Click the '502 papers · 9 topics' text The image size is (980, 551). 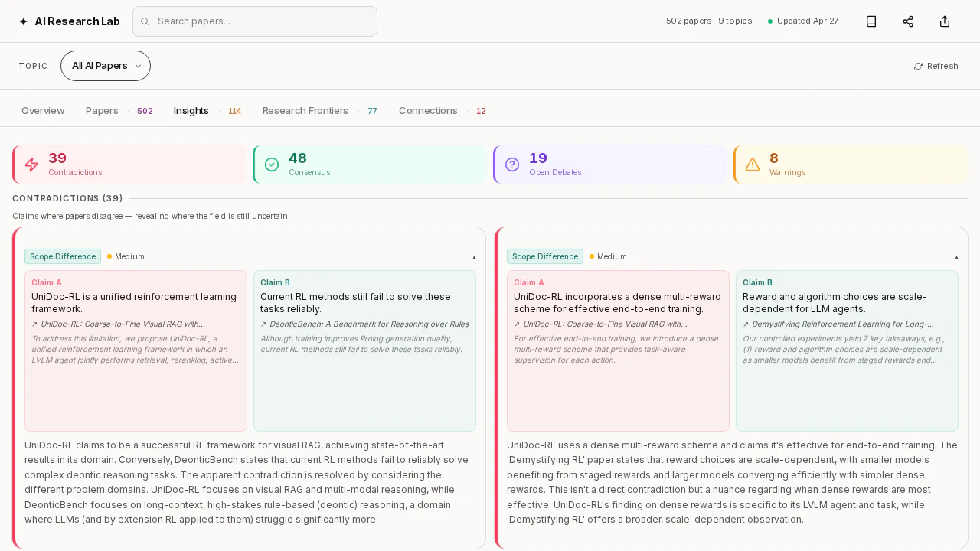[x=709, y=21]
